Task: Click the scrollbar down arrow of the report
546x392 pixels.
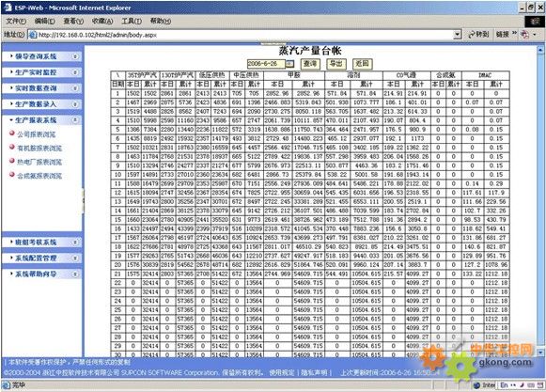Action: (540, 353)
